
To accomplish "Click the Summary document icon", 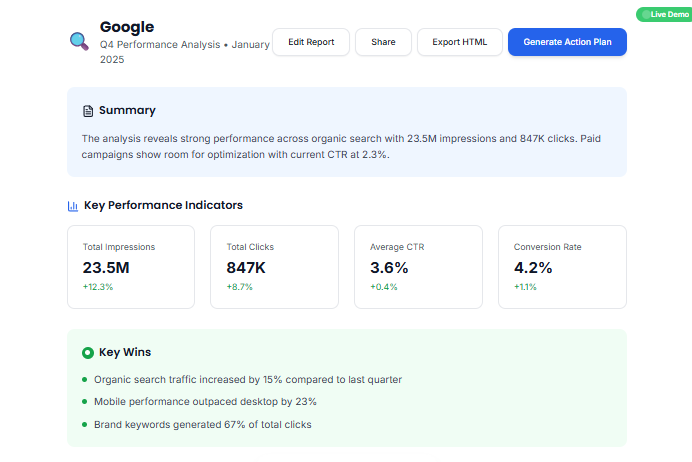I will coord(88,110).
